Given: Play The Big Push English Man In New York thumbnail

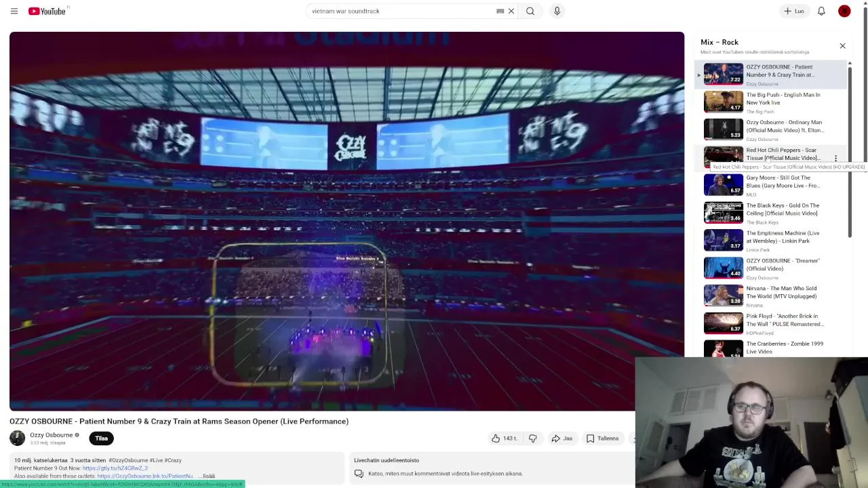Looking at the screenshot, I should pyautogui.click(x=723, y=102).
